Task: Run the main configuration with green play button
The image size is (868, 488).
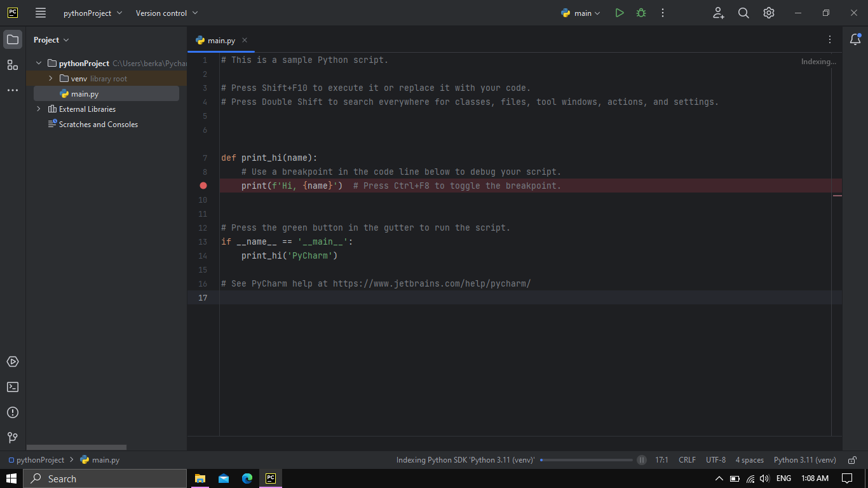Action: [620, 13]
